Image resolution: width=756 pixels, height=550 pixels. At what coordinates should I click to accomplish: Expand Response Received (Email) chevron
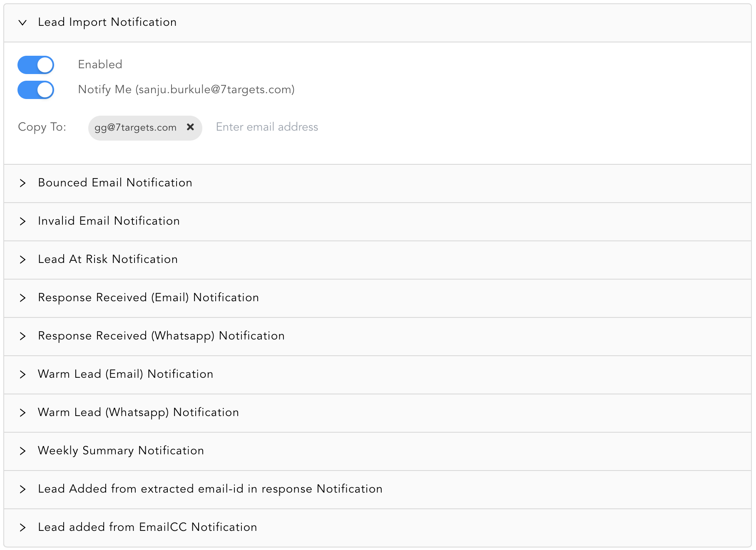pos(23,298)
